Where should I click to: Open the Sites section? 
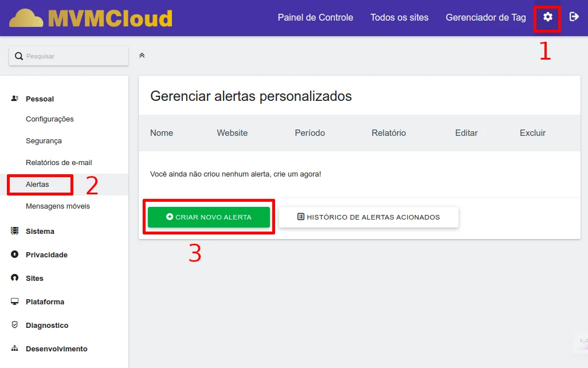pyautogui.click(x=34, y=279)
